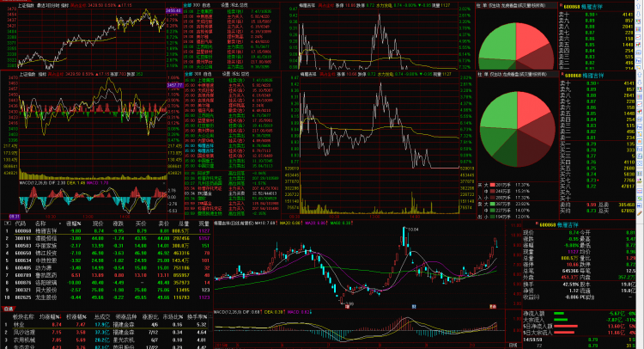Select stock row 600868 梅雁吉祥 in watchlist
The height and width of the screenshot is (349, 644).
pos(106,231)
